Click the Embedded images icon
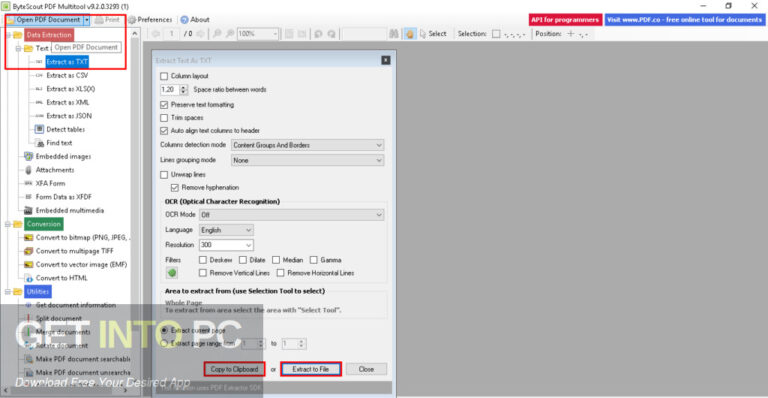The image size is (768, 398). 28,157
